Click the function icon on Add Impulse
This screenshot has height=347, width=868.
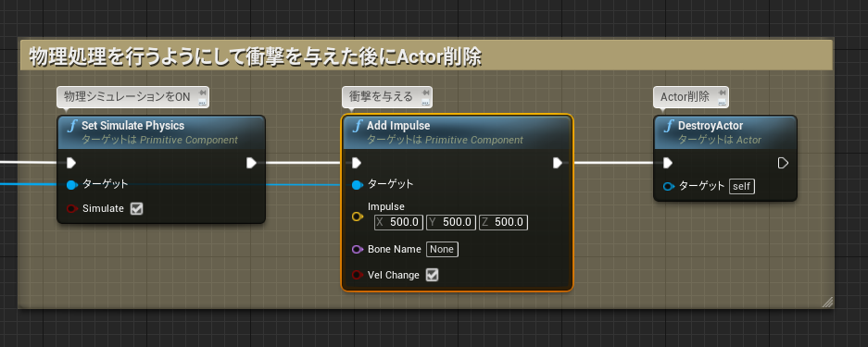click(x=358, y=126)
